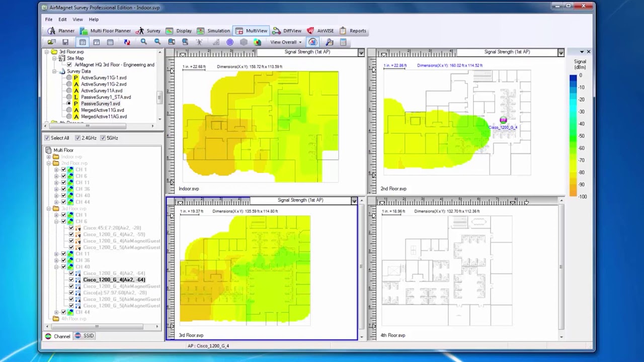
Task: Click the calculator toolbar icon
Action: (343, 42)
